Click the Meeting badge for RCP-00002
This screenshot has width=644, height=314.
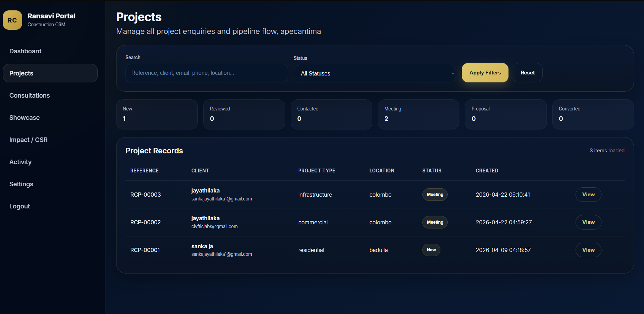click(x=435, y=222)
